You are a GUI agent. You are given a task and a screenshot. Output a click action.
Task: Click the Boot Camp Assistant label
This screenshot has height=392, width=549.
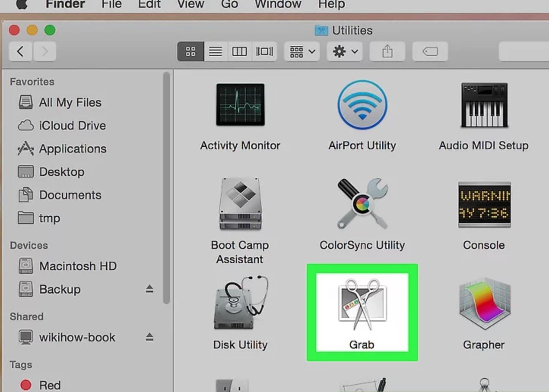(x=240, y=252)
